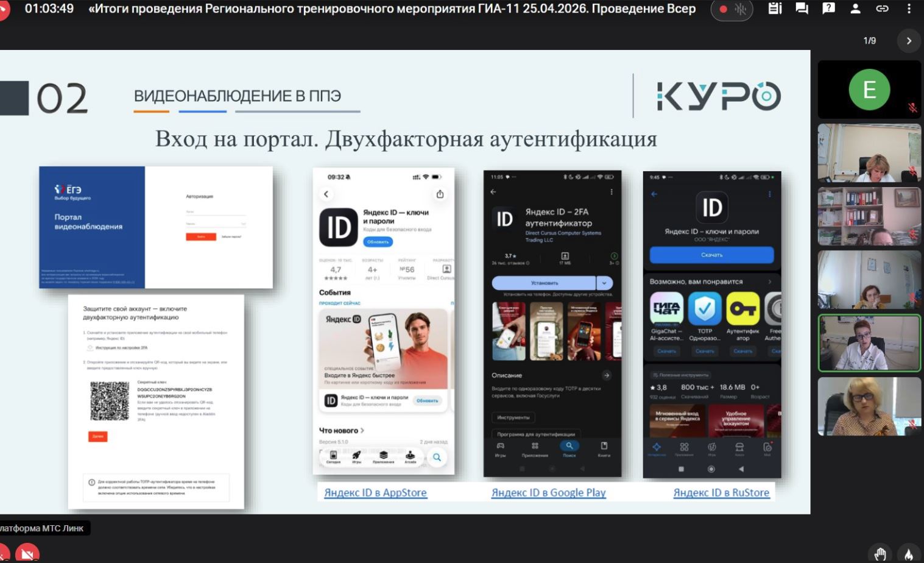
Task: Toggle the microphone button
Action: 4,554
